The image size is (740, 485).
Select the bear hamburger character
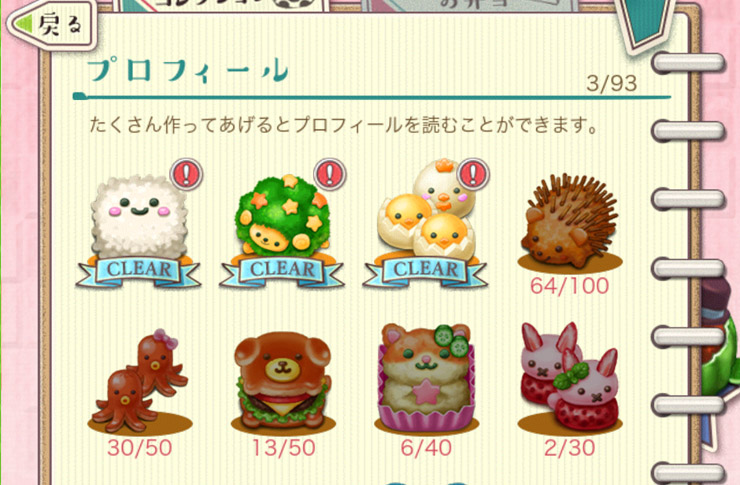pyautogui.click(x=283, y=381)
